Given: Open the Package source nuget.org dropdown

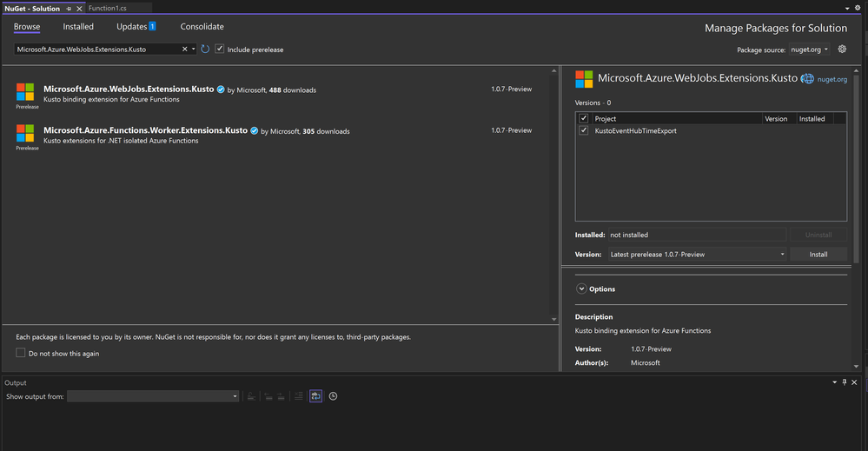Looking at the screenshot, I should 809,50.
